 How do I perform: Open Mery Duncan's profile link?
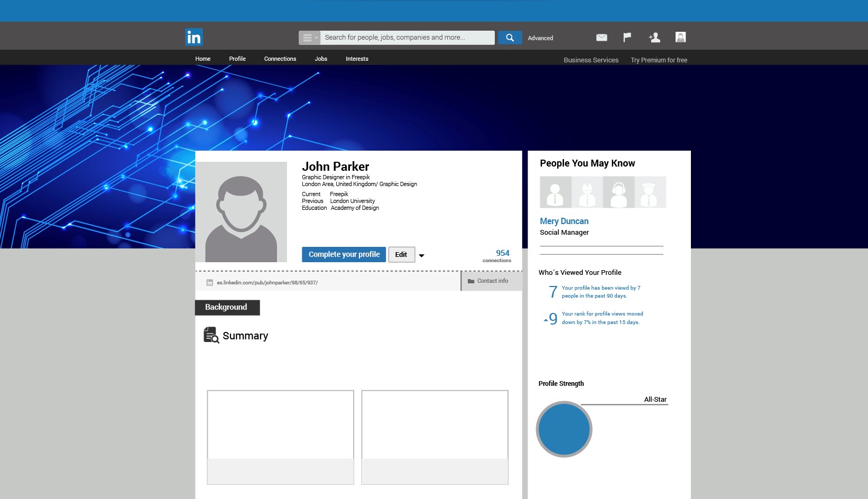click(x=564, y=221)
